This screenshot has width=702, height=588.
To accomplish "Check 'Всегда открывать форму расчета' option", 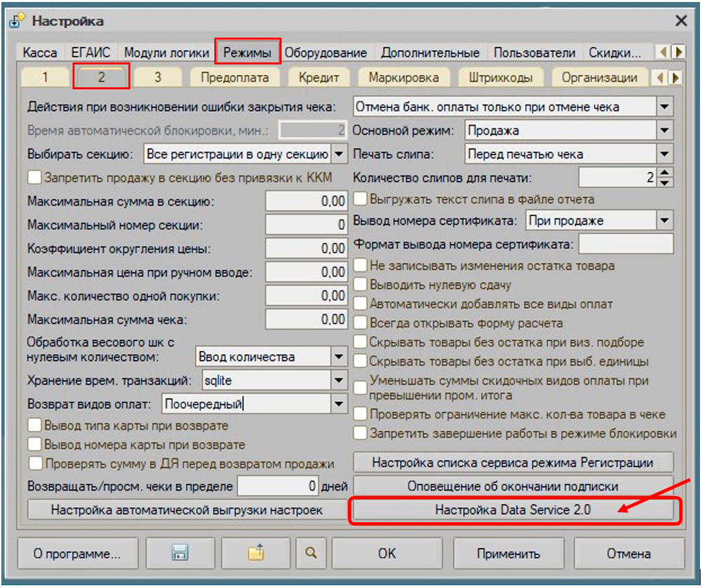I will click(x=360, y=323).
